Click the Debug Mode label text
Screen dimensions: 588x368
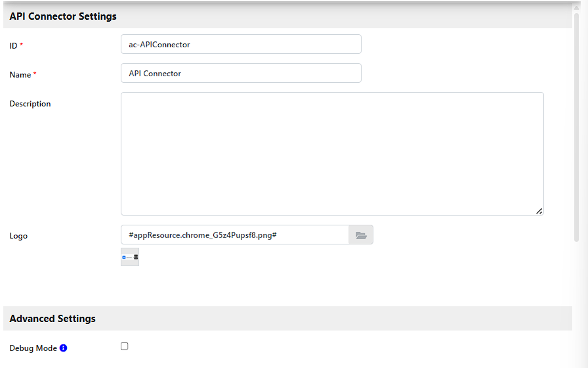(33, 348)
